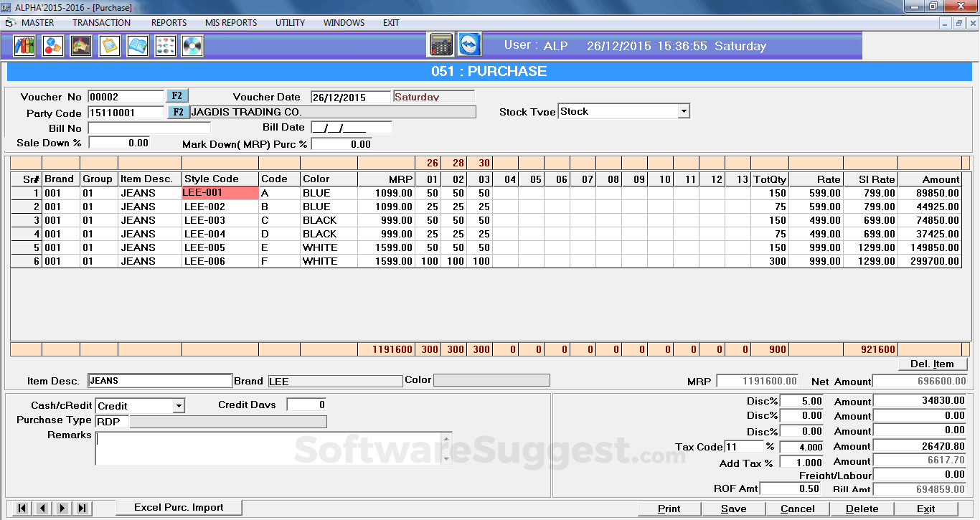Viewport: 980px width, 520px height.
Task: Click the amount cell 89850.00
Action: click(x=930, y=193)
